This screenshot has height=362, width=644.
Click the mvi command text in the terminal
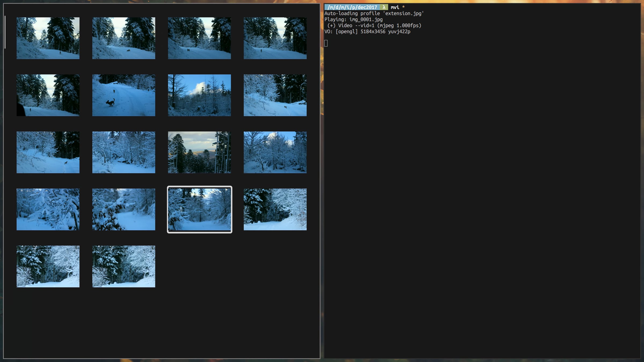click(395, 7)
